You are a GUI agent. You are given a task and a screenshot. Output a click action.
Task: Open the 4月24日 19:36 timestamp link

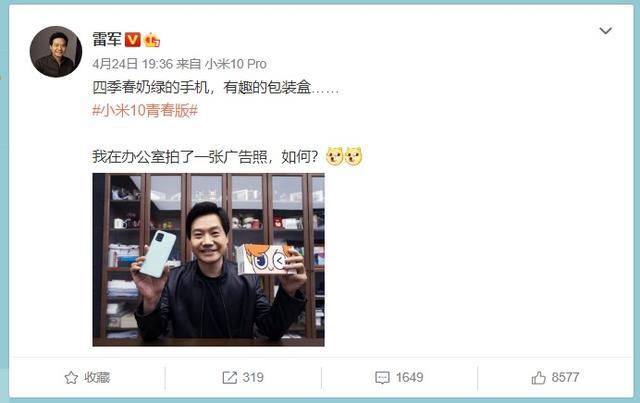click(133, 64)
